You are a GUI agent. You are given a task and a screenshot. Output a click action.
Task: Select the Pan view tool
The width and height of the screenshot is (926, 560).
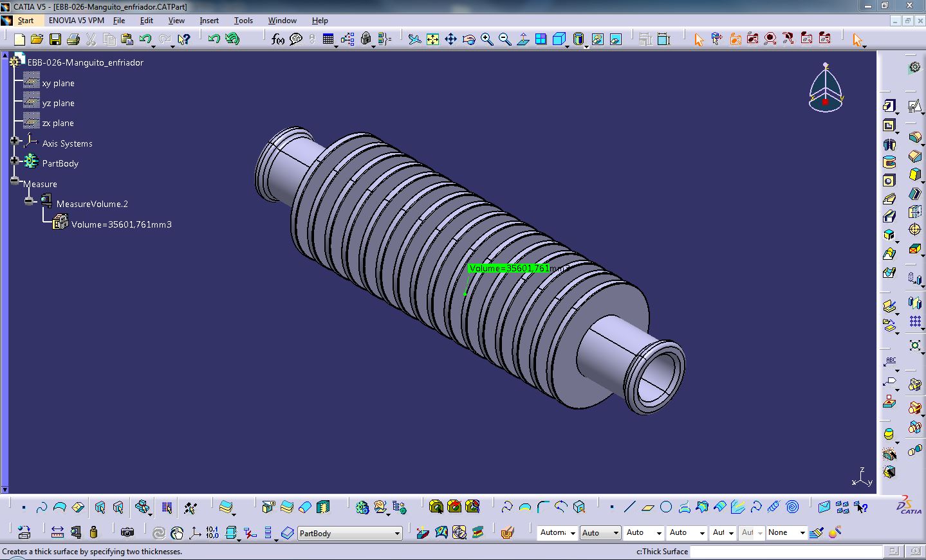coord(451,39)
